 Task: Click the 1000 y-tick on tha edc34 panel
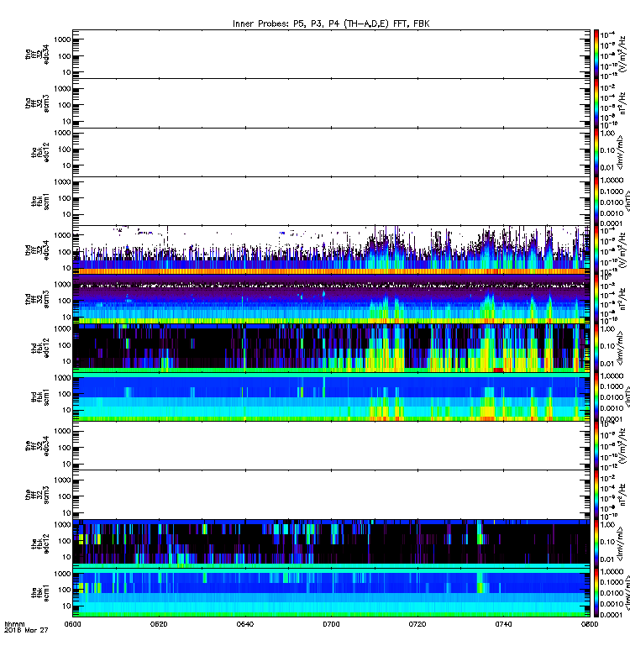click(x=62, y=39)
